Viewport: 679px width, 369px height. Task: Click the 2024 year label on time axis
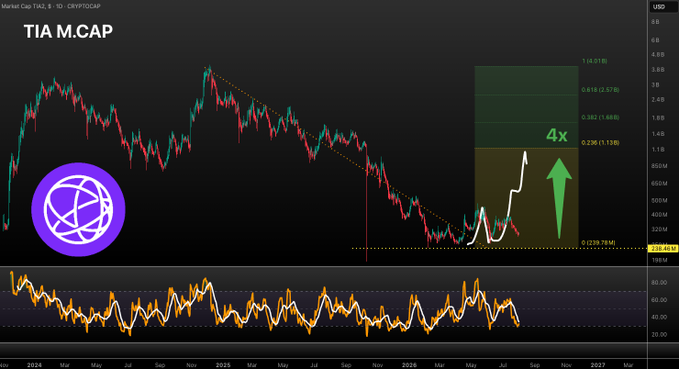point(34,365)
